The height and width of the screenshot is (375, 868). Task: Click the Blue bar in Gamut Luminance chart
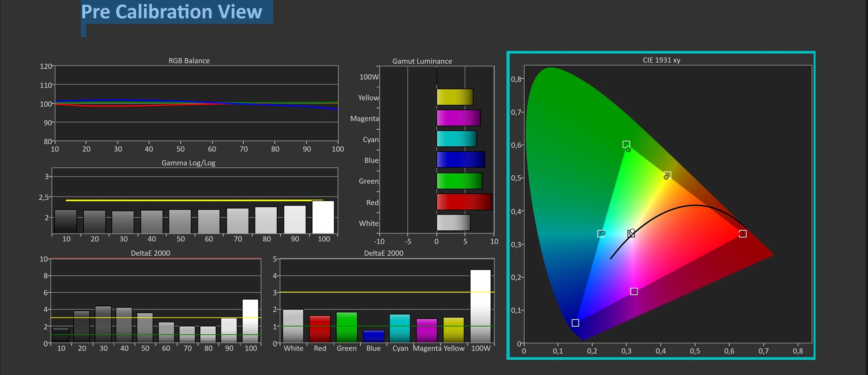[460, 160]
